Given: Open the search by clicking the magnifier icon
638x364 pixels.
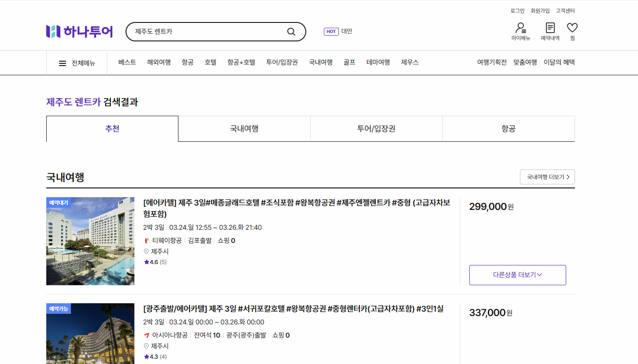Looking at the screenshot, I should click(x=291, y=31).
